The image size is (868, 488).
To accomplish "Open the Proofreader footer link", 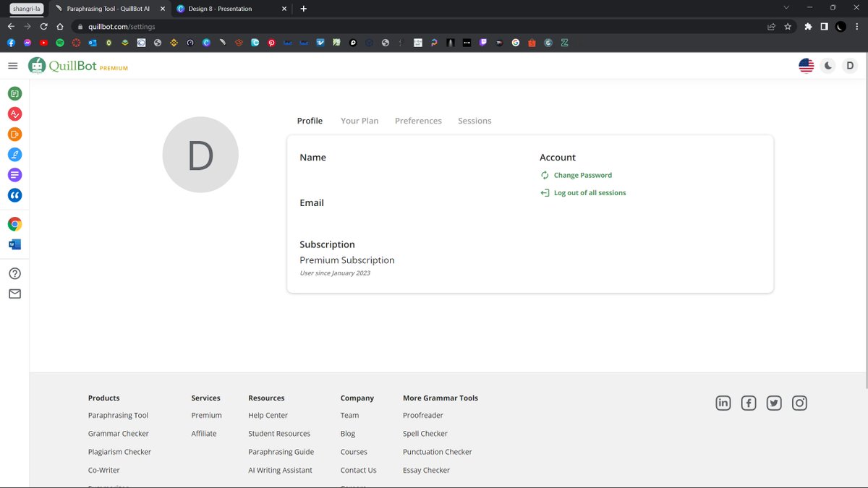I will click(423, 416).
